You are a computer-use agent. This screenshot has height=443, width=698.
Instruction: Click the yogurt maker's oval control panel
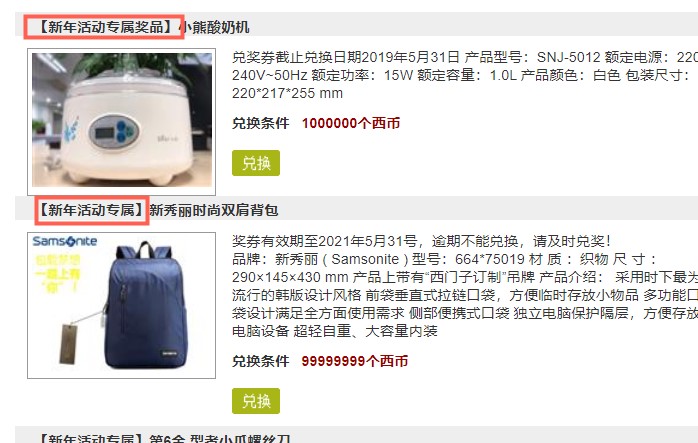(x=114, y=131)
